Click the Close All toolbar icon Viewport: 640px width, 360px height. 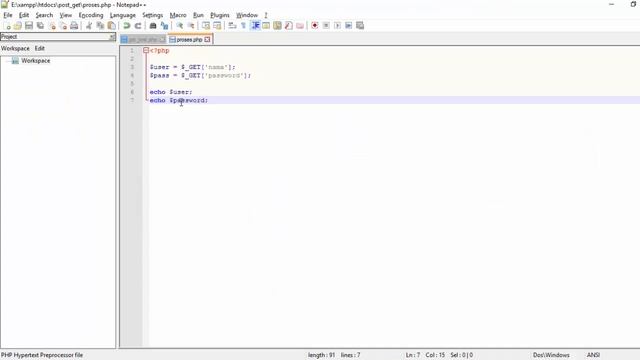[x=63, y=26]
